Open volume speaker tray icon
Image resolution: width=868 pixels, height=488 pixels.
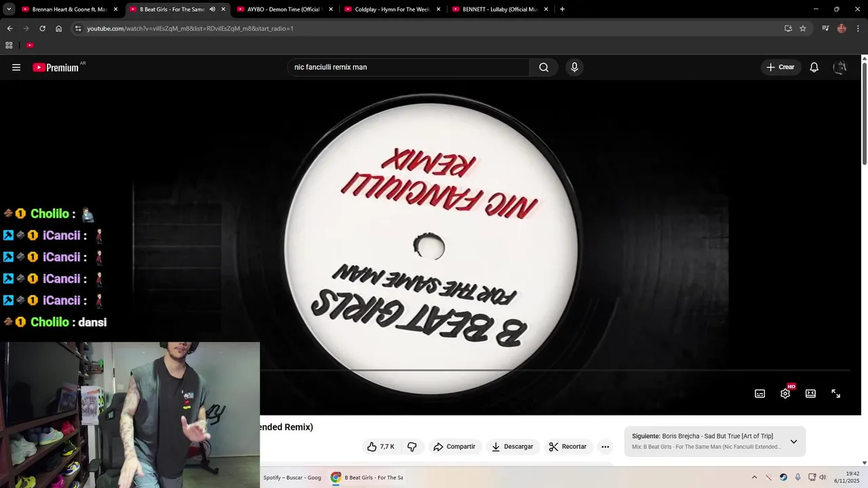tap(823, 478)
